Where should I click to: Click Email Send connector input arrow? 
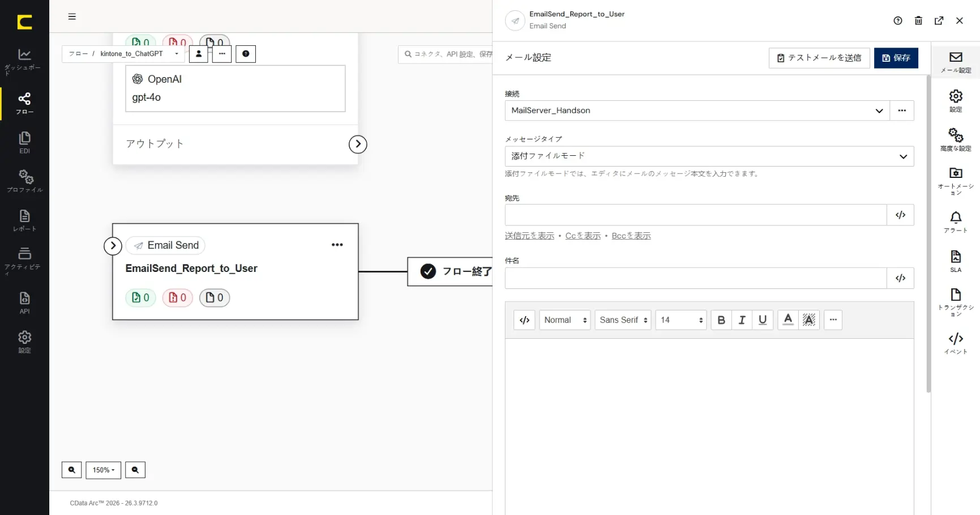(113, 246)
